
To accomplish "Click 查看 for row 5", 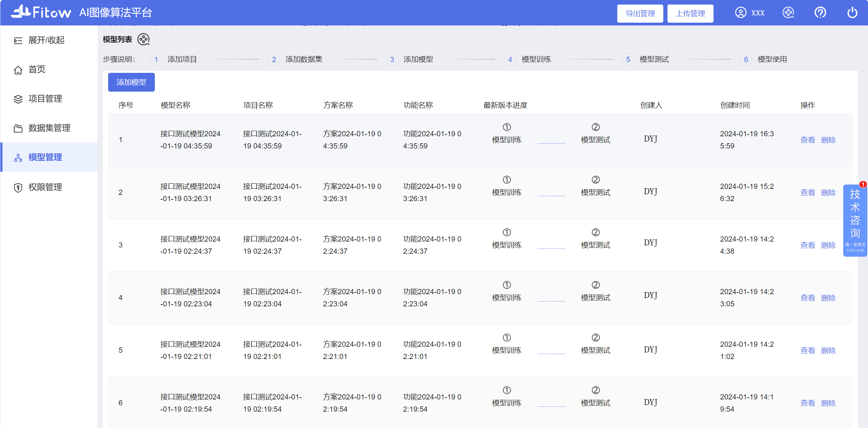I will (x=808, y=350).
